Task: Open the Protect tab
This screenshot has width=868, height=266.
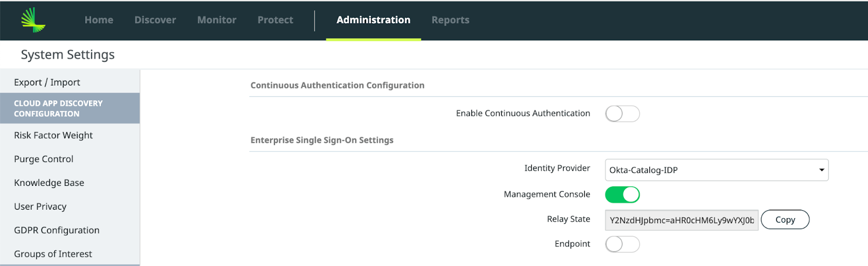Action: click(275, 20)
